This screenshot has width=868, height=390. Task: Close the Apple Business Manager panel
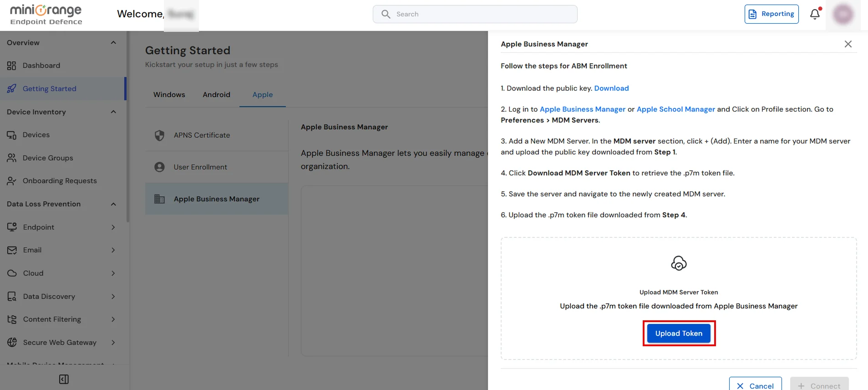(848, 44)
